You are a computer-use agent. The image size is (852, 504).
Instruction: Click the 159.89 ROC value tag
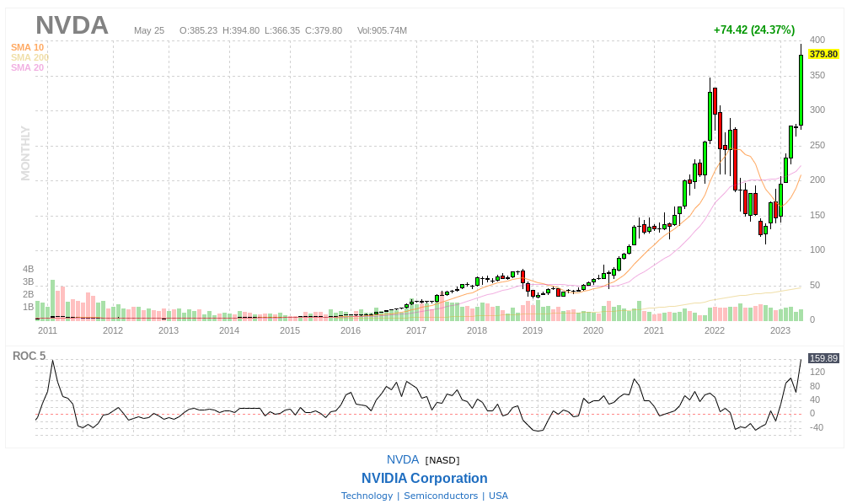coord(823,358)
